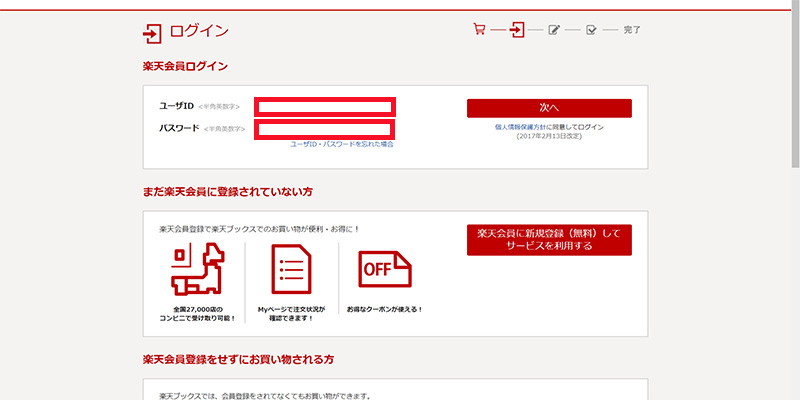Click the login icon beside the ログイン heading
Viewport: 800px width, 400px height.
pyautogui.click(x=152, y=34)
